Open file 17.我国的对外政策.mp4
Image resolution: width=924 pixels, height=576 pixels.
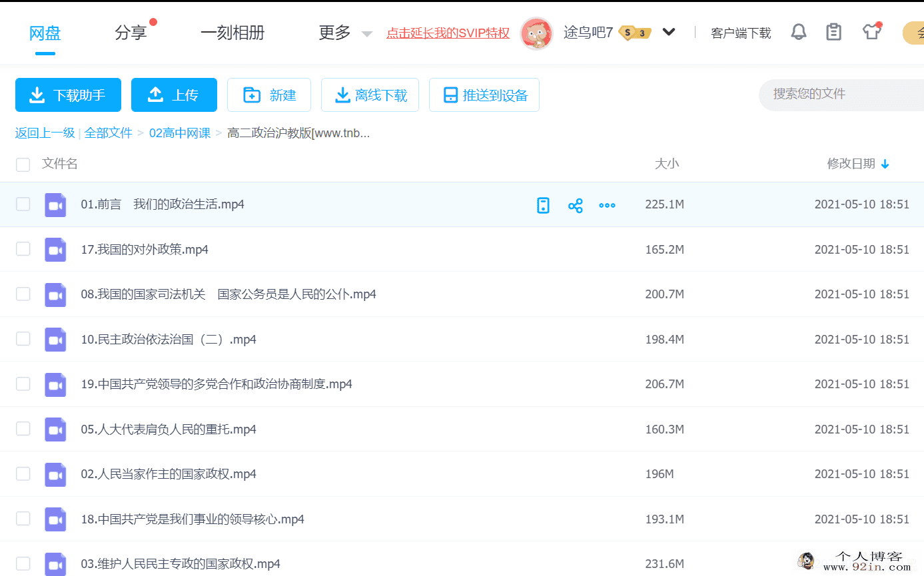pos(145,250)
